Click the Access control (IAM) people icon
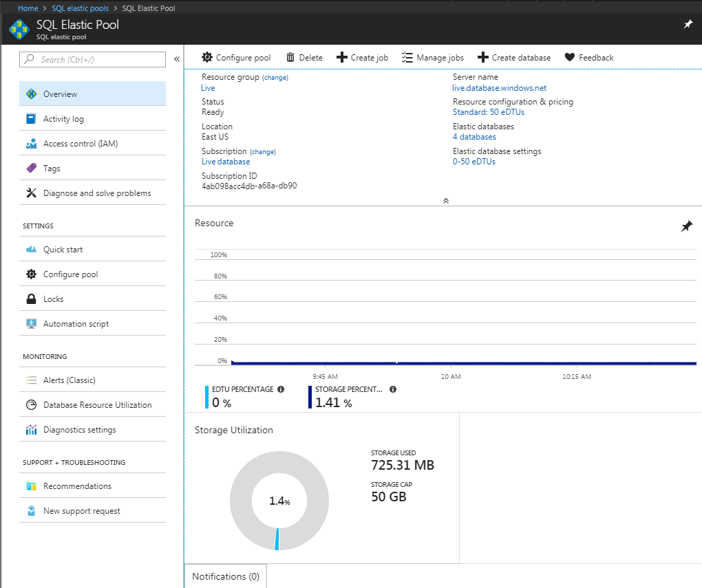The width and height of the screenshot is (702, 588). click(x=32, y=144)
